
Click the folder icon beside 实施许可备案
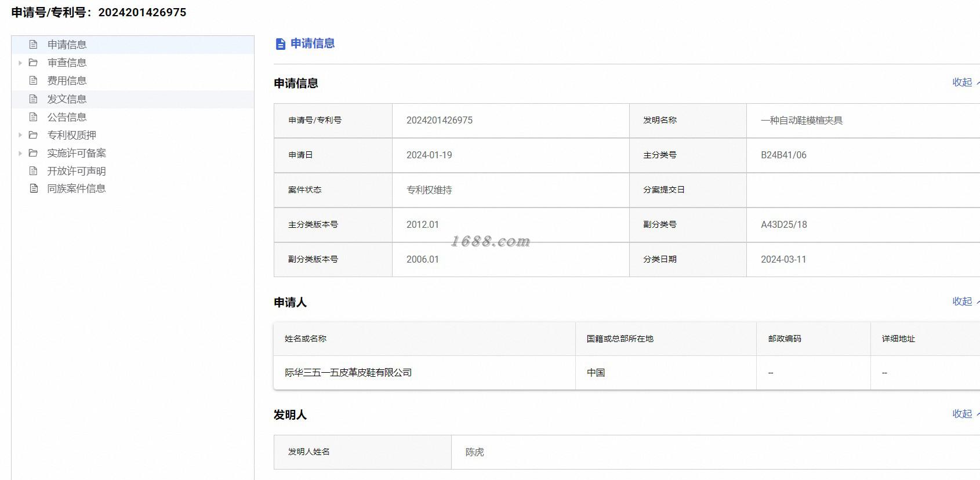coord(34,153)
